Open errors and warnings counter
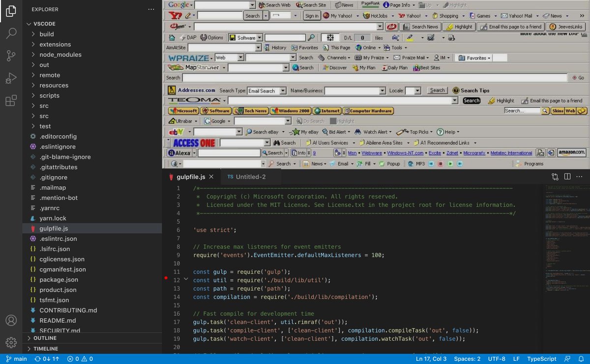Image resolution: width=590 pixels, height=364 pixels. (x=80, y=359)
